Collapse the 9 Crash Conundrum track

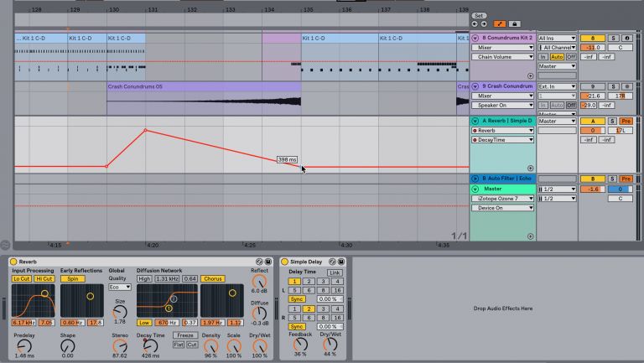point(475,86)
